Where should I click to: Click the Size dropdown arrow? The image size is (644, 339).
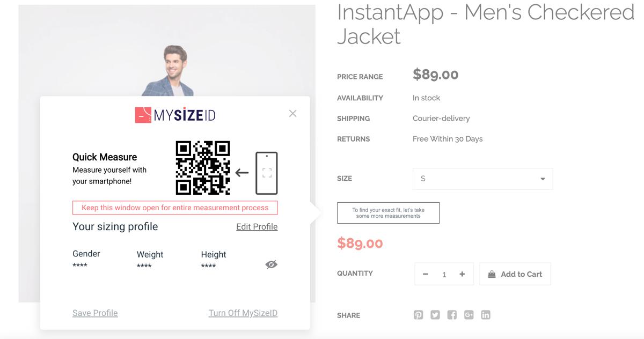(x=543, y=179)
